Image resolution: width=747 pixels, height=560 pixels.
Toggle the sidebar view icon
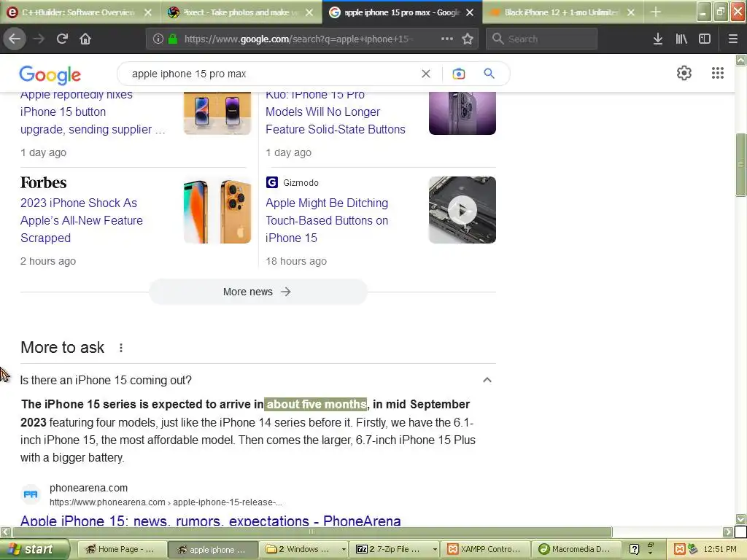click(x=705, y=39)
